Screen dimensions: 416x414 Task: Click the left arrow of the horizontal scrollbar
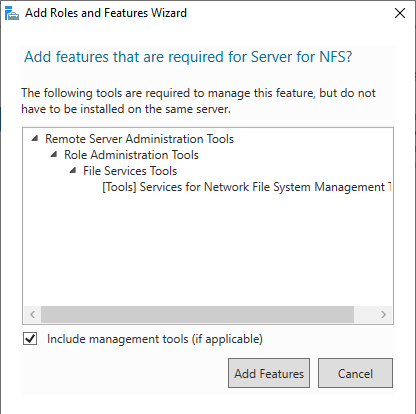[x=32, y=314]
